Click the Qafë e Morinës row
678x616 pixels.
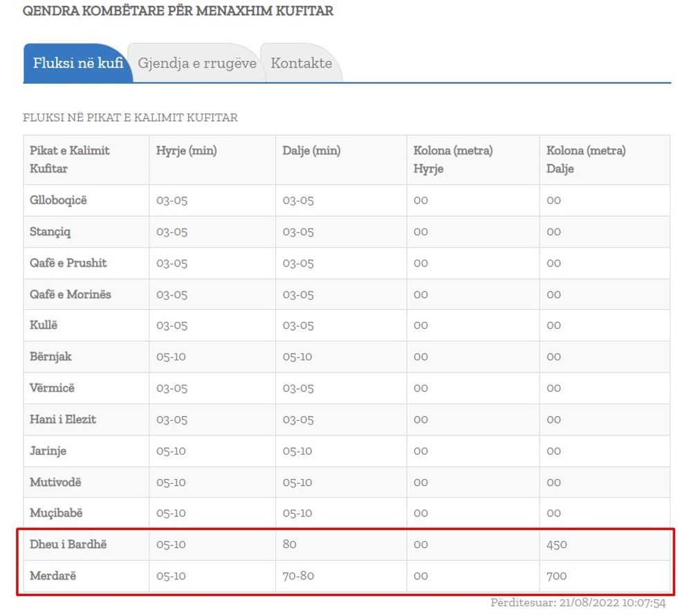point(70,294)
